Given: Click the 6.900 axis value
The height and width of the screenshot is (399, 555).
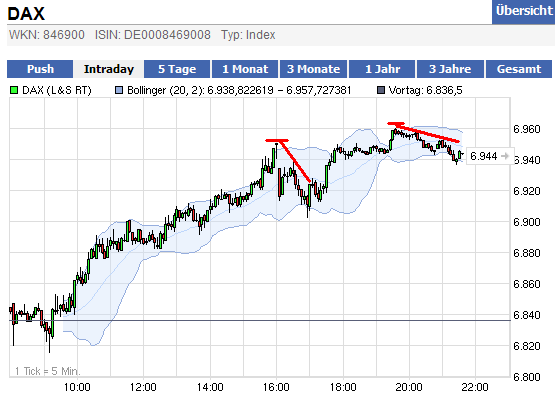Looking at the screenshot, I should (x=527, y=222).
